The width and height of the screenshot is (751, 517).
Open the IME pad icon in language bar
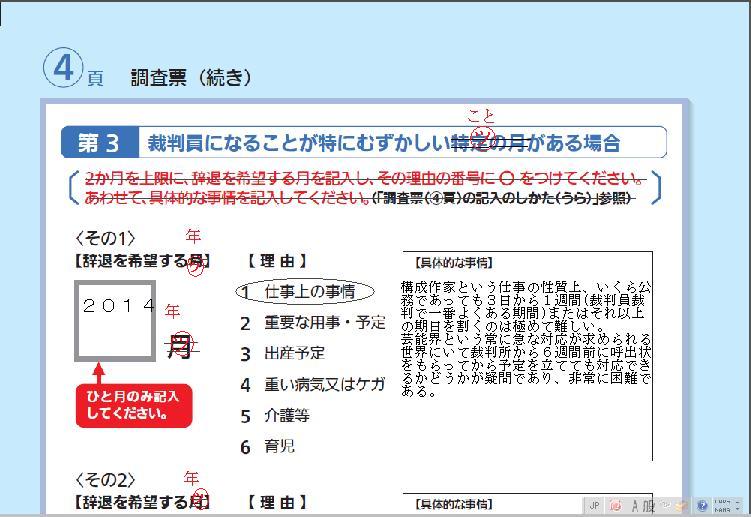click(x=666, y=505)
